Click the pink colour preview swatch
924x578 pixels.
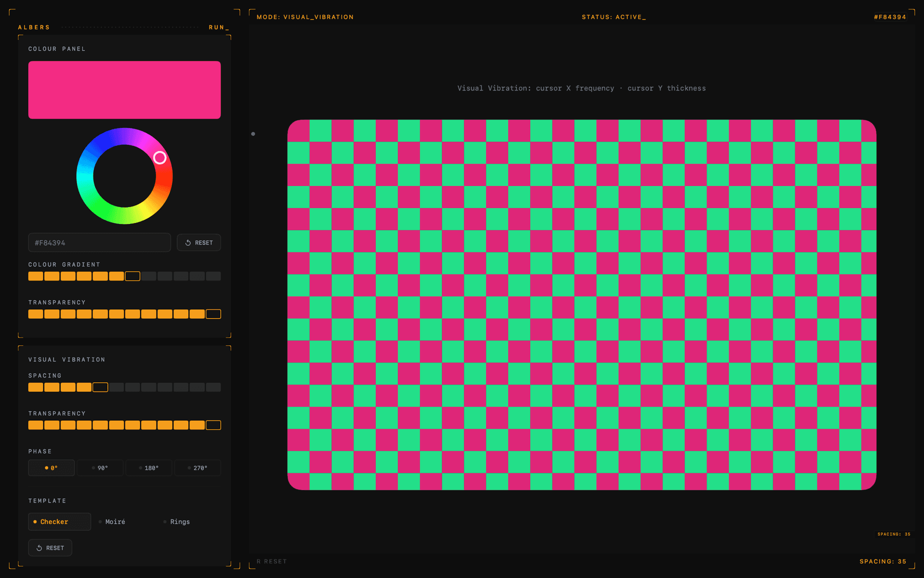[124, 90]
